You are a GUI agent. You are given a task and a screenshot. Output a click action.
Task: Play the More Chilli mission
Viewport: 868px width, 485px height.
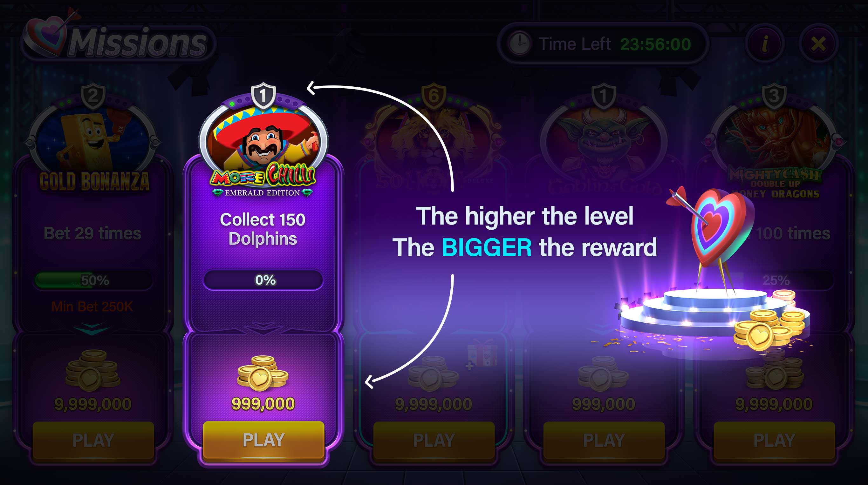click(263, 440)
